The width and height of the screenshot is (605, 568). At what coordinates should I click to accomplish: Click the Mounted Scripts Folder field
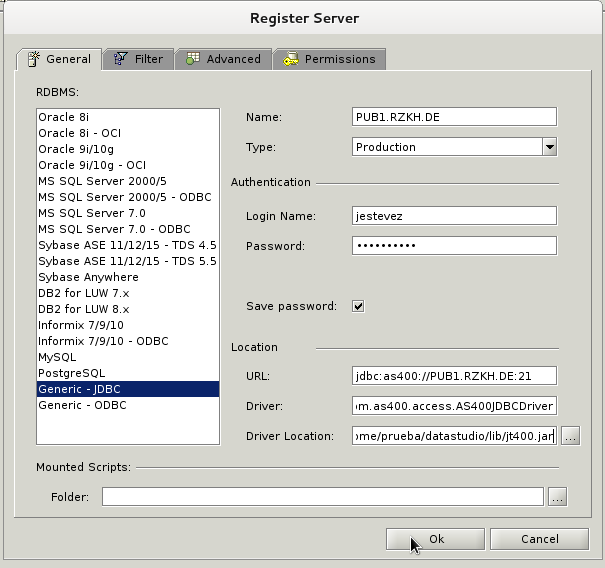323,497
